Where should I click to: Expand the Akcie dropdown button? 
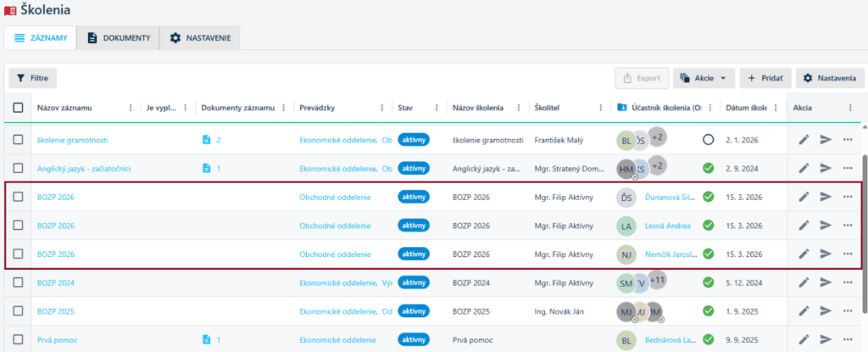(704, 78)
